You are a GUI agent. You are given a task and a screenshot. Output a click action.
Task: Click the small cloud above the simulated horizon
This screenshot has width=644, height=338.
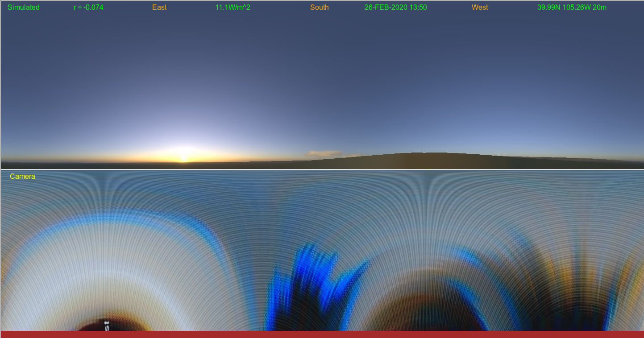coord(324,153)
